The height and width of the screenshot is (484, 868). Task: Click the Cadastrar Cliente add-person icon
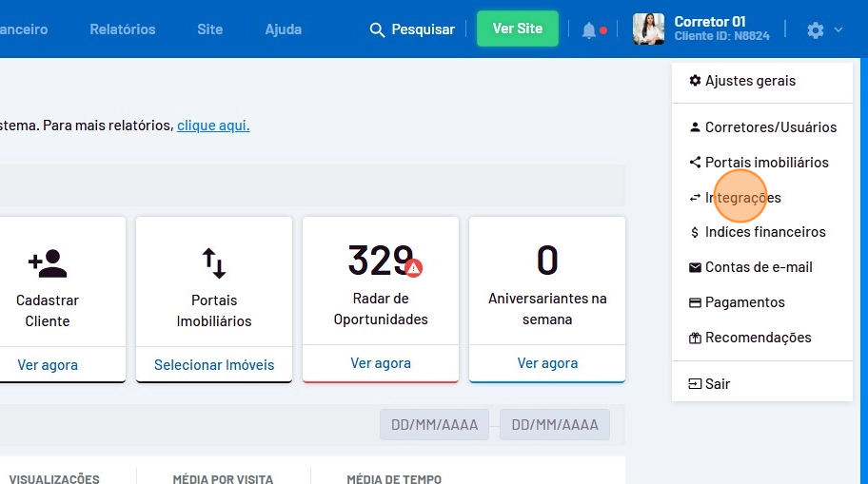(x=47, y=261)
